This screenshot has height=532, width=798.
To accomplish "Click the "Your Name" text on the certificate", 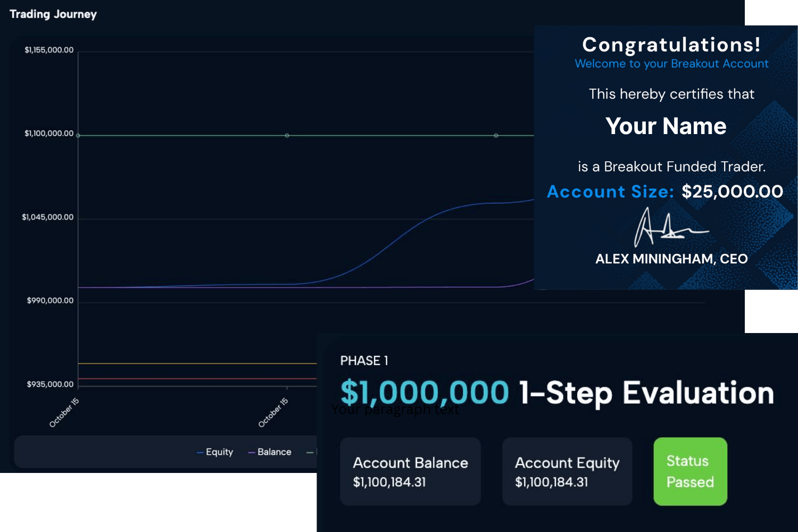I will [x=666, y=127].
